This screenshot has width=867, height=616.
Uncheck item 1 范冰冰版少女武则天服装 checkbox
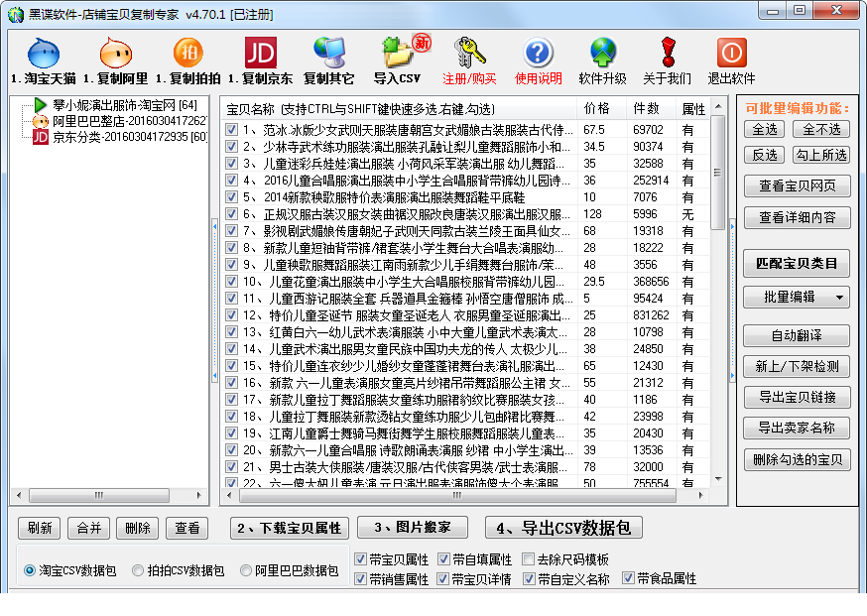point(232,130)
